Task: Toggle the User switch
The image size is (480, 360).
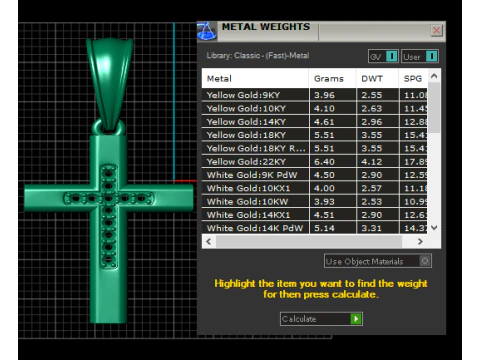Action: pyautogui.click(x=420, y=56)
